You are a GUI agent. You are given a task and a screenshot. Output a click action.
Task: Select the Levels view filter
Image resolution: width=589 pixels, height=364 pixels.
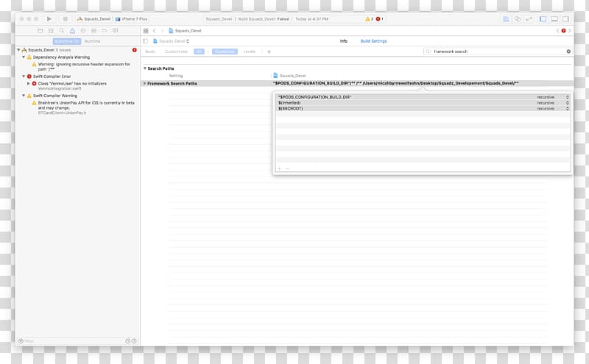[250, 51]
